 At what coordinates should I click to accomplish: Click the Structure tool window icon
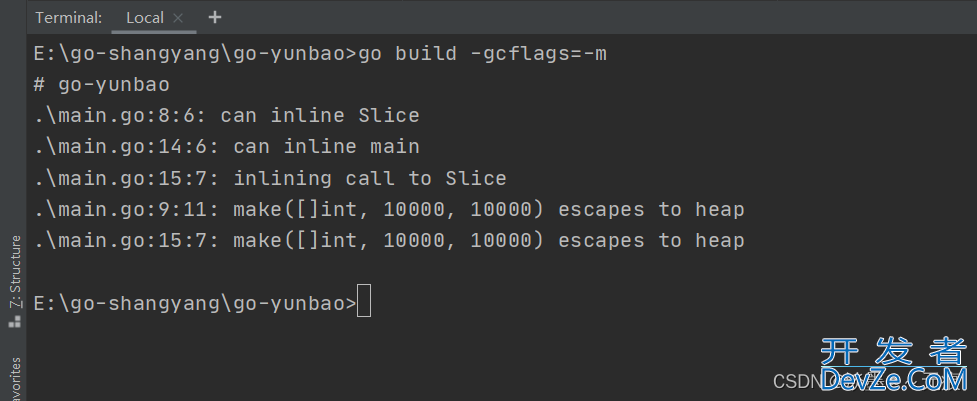point(14,321)
